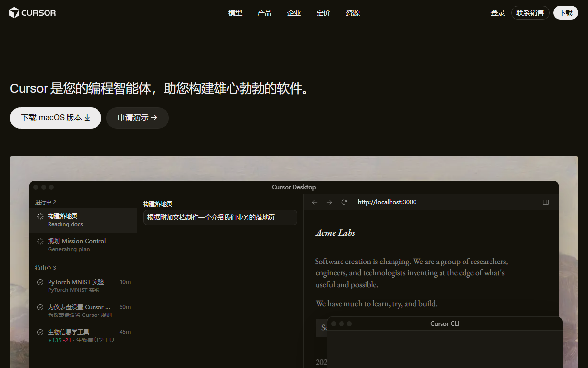Open the 资源 menu
Screen dimensions: 588x368
click(353, 13)
